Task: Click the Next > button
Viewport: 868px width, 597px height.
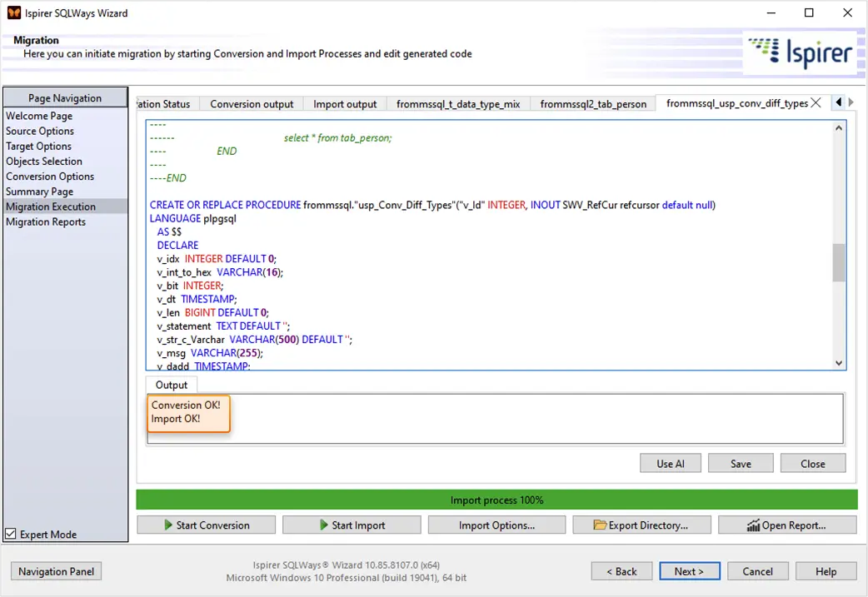Action: [689, 571]
